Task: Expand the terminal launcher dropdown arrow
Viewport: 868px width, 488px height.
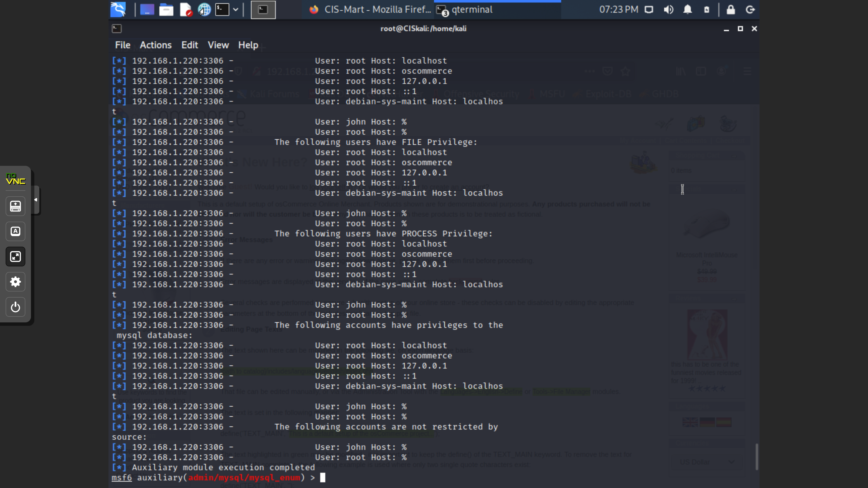Action: click(236, 9)
